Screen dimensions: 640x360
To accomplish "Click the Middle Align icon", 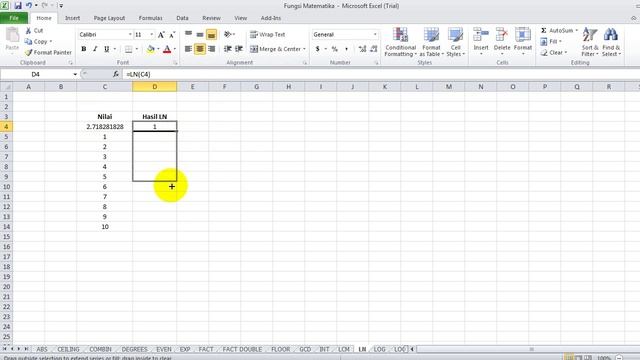I will [x=200, y=35].
